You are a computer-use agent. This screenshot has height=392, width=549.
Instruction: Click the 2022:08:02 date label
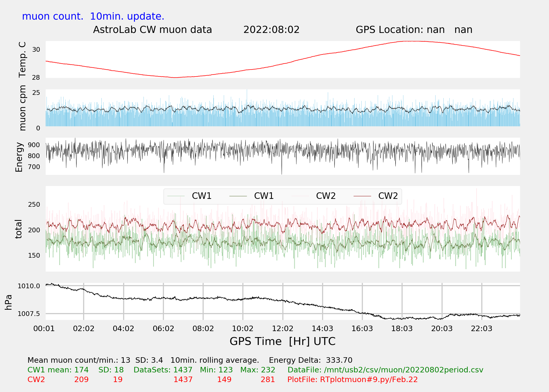point(271,30)
